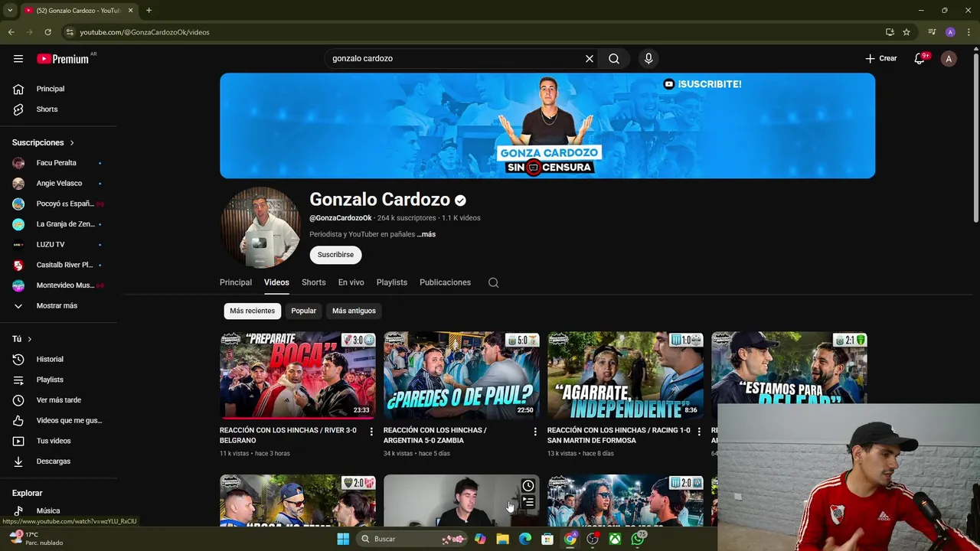Bookmark this page with star icon
Viewport: 980px width, 551px height.
tap(906, 32)
